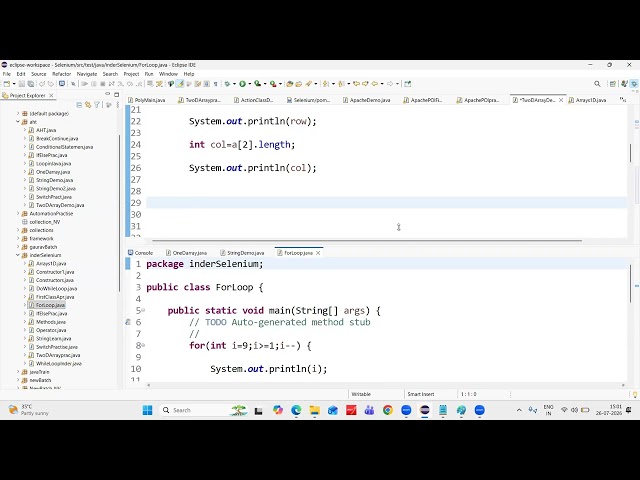This screenshot has width=640, height=480.
Task: Close the ForLoop.java tab
Action: click(x=318, y=253)
